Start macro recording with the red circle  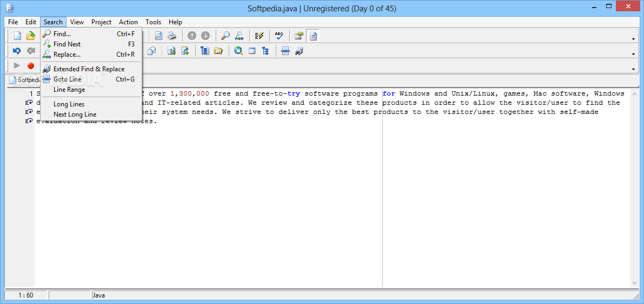30,66
